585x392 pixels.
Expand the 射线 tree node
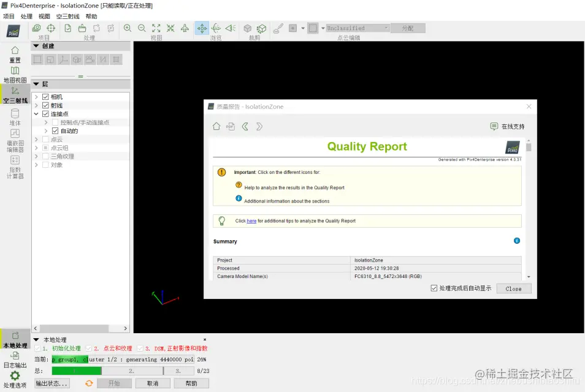pyautogui.click(x=36, y=105)
